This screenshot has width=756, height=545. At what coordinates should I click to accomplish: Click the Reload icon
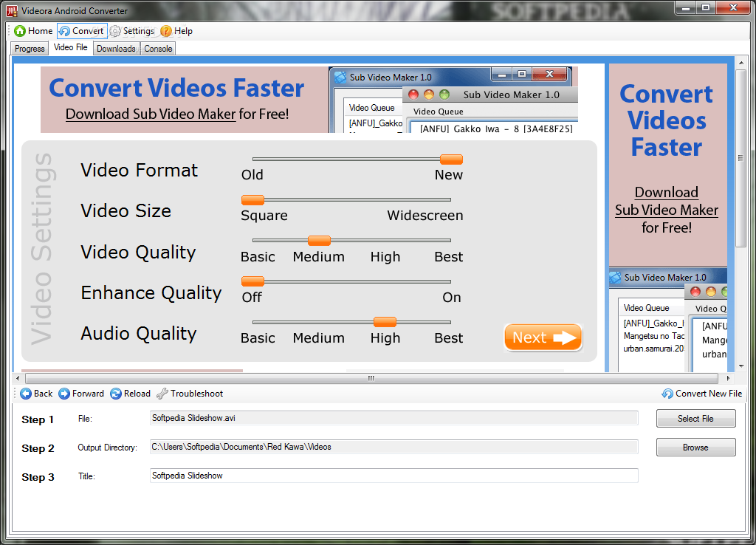click(x=116, y=394)
